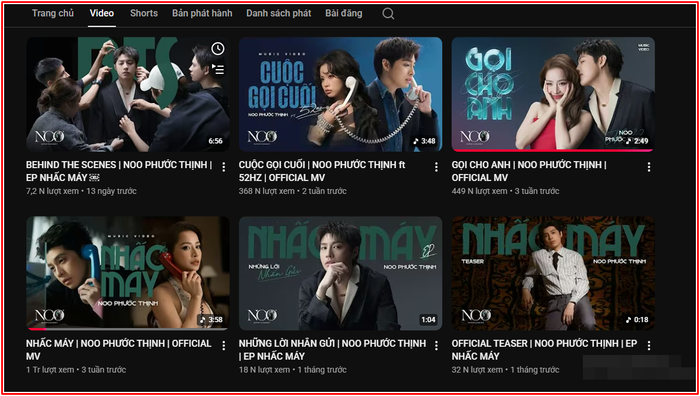700x396 pixels.
Task: Open the channel search icon
Action: tap(388, 14)
